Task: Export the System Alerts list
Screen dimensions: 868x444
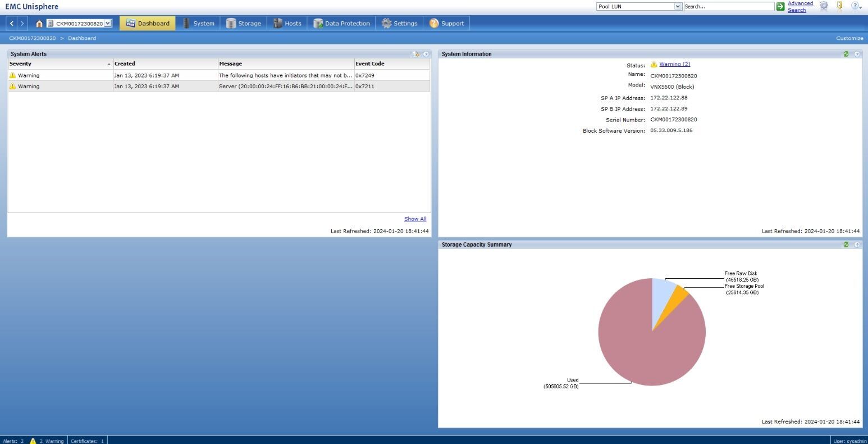Action: pos(416,54)
